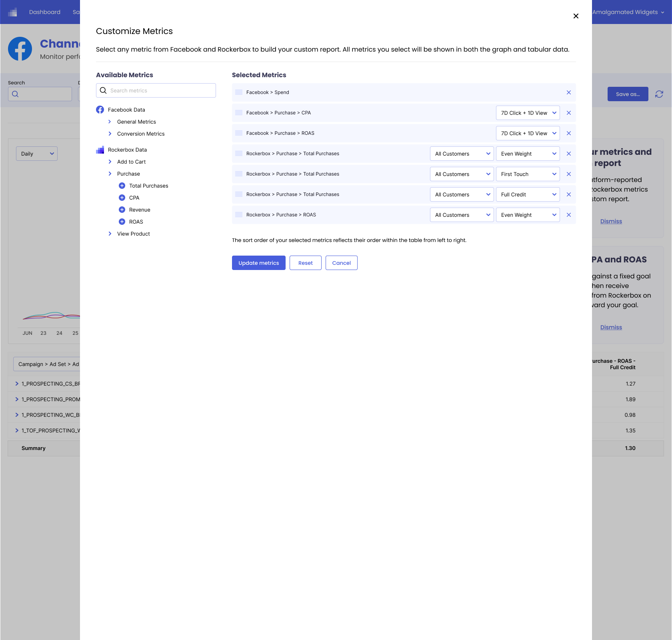Expand Conversion Metrics tree node

(x=110, y=134)
